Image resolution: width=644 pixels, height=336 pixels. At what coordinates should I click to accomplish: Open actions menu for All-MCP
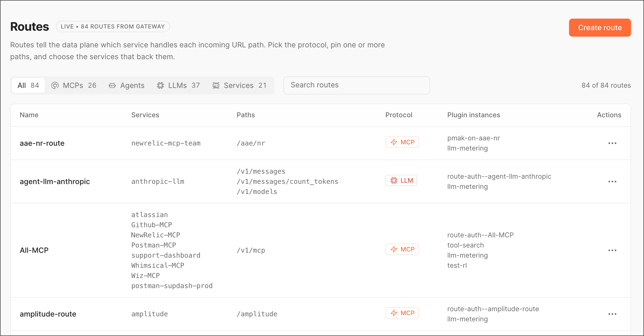[x=612, y=250]
